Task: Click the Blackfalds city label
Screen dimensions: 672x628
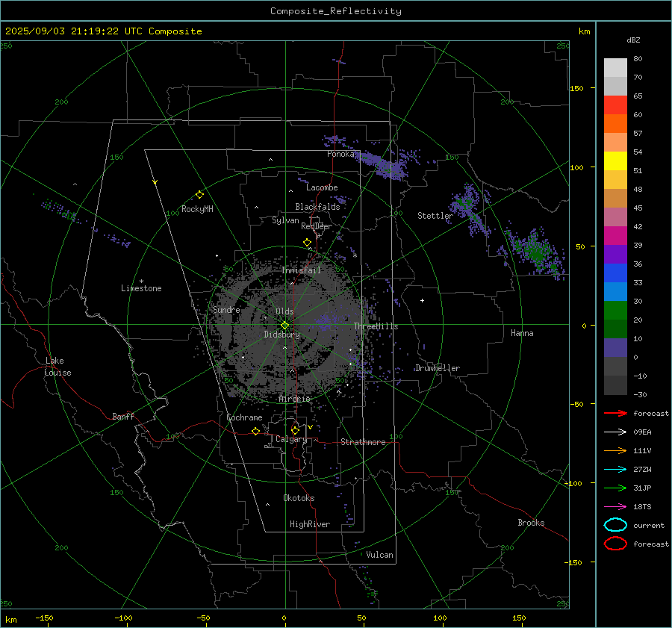Action: pyautogui.click(x=317, y=207)
